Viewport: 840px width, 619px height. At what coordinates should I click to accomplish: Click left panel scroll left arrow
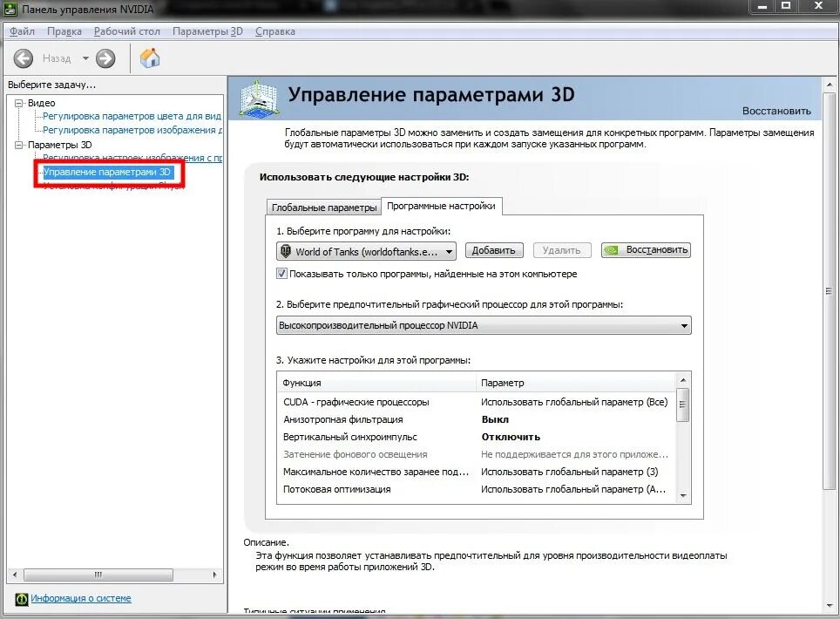pyautogui.click(x=15, y=575)
